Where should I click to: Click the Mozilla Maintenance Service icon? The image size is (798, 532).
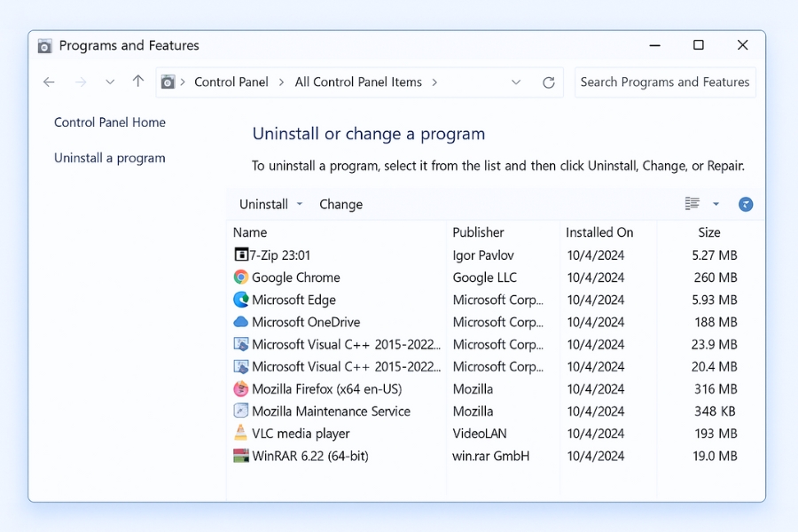[x=241, y=411]
